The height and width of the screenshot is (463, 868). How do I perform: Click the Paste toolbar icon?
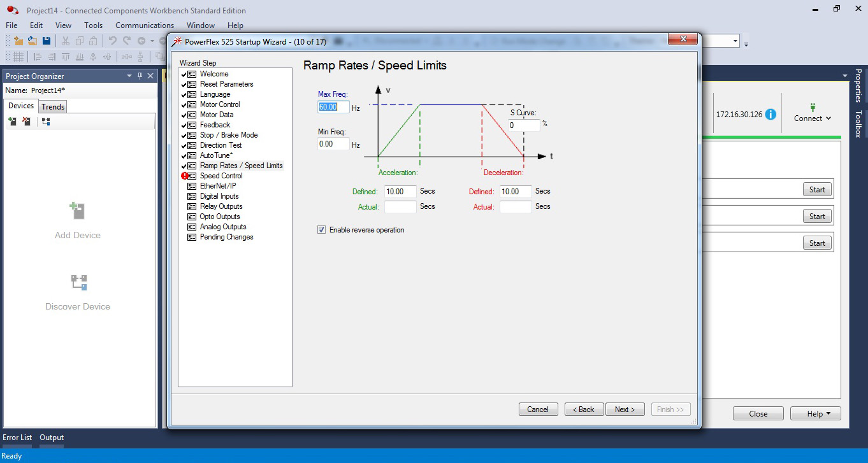pyautogui.click(x=93, y=41)
